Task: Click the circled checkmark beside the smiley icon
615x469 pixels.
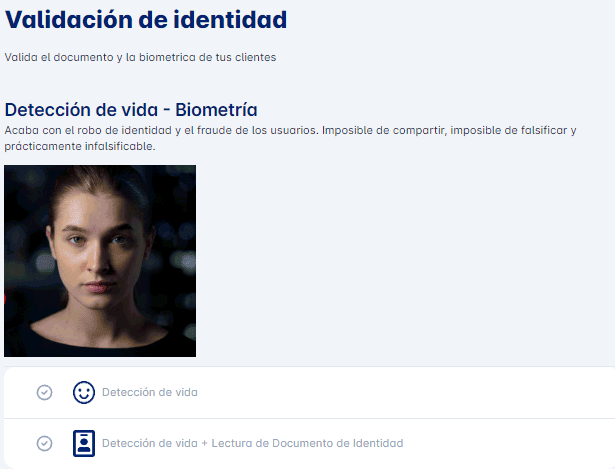Action: tap(44, 393)
